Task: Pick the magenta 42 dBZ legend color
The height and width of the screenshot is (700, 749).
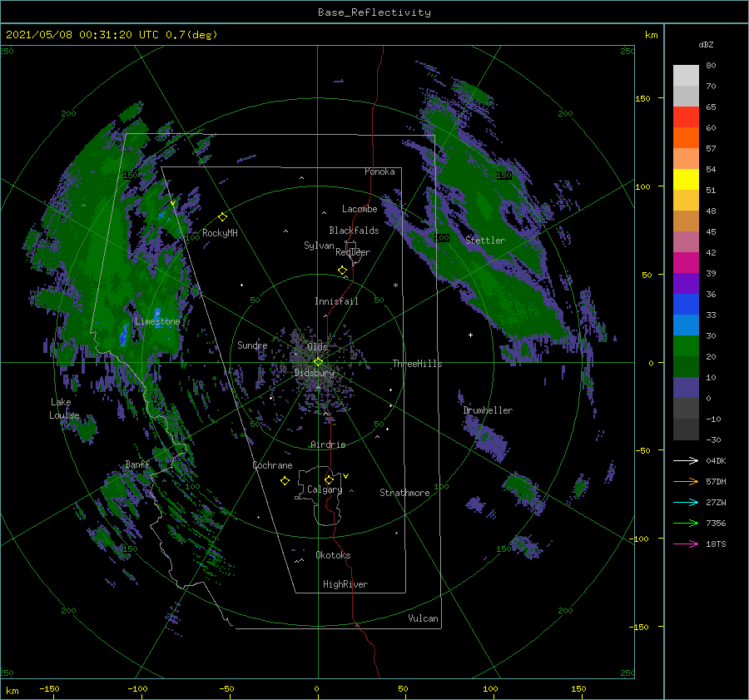Action: pos(686,263)
